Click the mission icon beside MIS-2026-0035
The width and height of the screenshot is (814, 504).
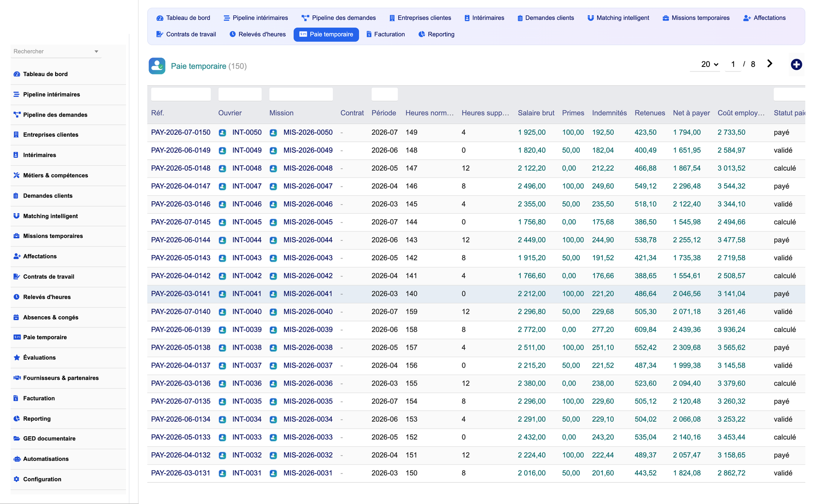[273, 402]
